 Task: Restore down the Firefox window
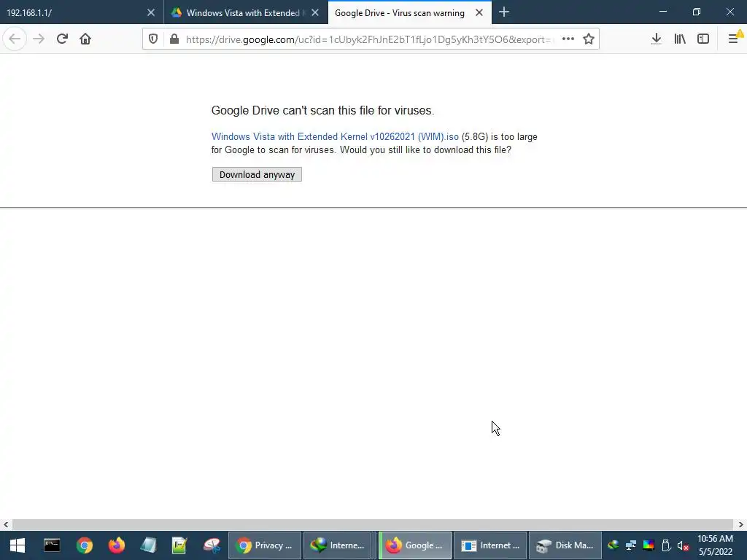697,12
